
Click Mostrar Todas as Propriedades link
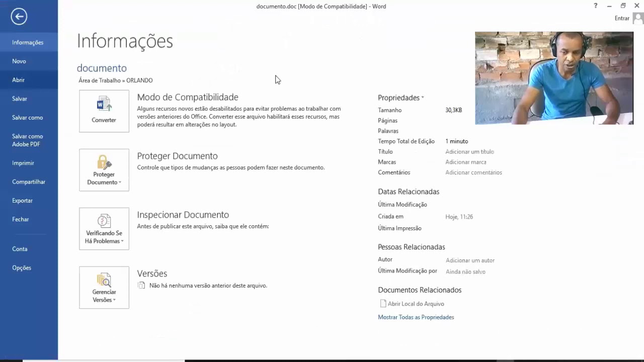tap(416, 317)
